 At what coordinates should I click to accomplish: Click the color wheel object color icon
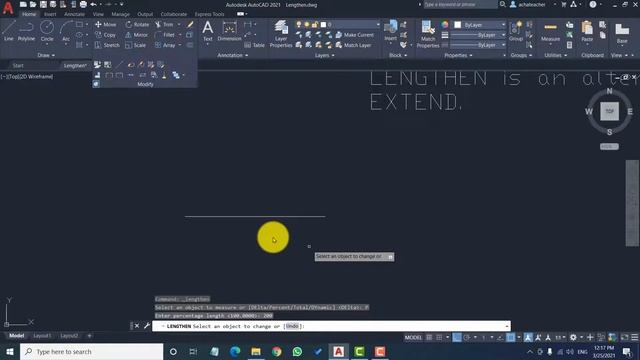[445, 25]
